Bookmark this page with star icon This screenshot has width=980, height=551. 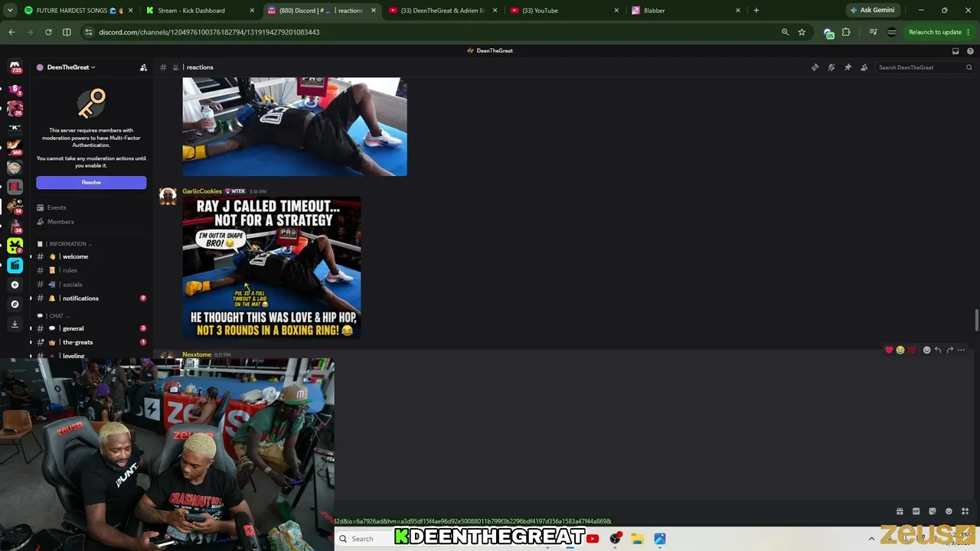pos(802,32)
